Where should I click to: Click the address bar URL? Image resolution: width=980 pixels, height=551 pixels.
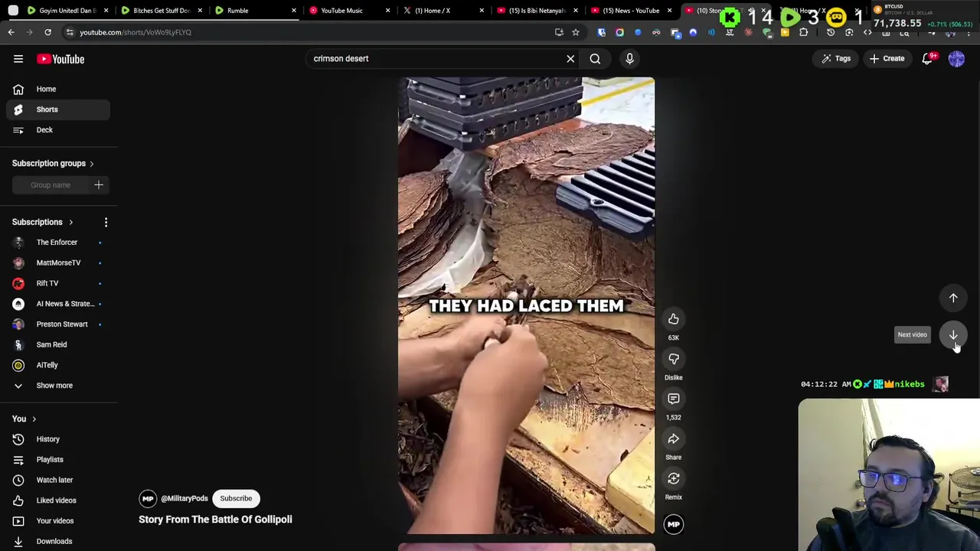tap(136, 32)
